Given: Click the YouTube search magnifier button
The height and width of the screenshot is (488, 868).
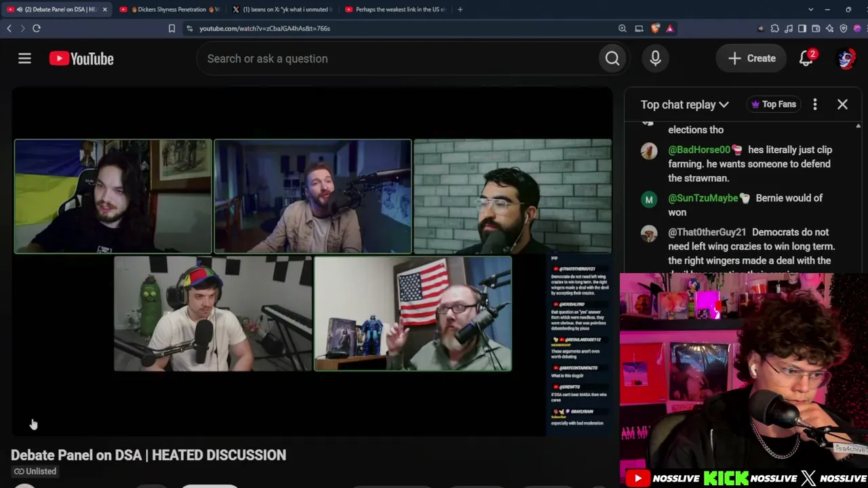Looking at the screenshot, I should coord(612,59).
